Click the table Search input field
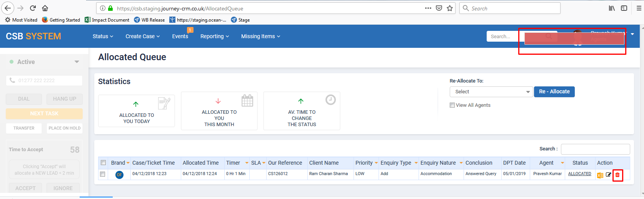The height and width of the screenshot is (199, 644). point(595,149)
